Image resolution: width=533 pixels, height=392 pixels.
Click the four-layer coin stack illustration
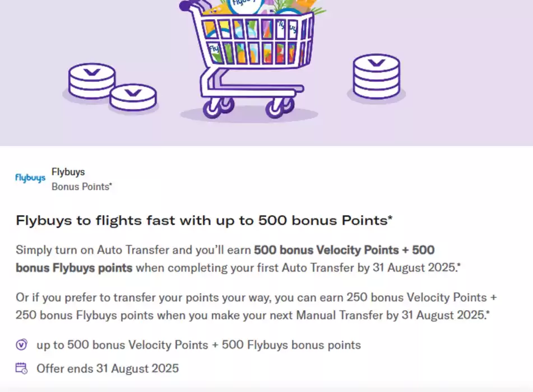point(376,77)
